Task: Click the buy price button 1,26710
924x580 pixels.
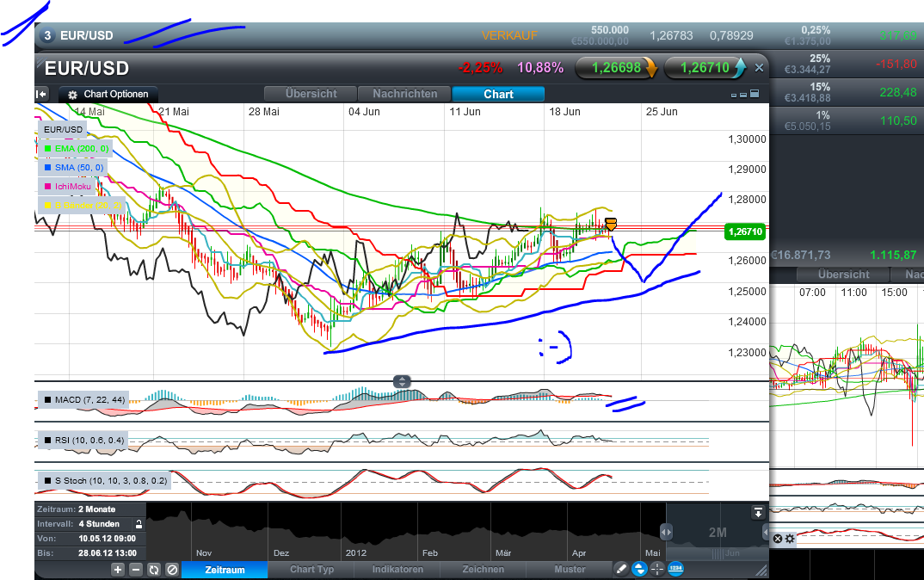Action: click(705, 68)
